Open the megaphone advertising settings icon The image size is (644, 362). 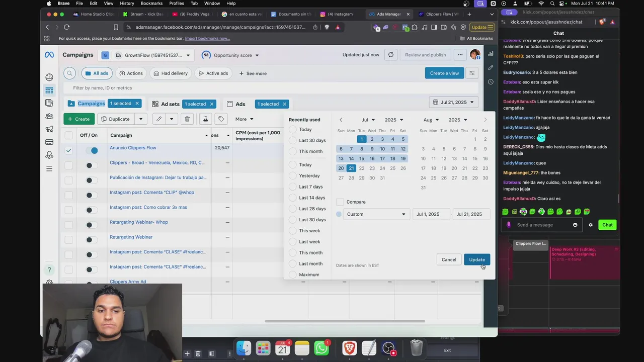point(49,129)
